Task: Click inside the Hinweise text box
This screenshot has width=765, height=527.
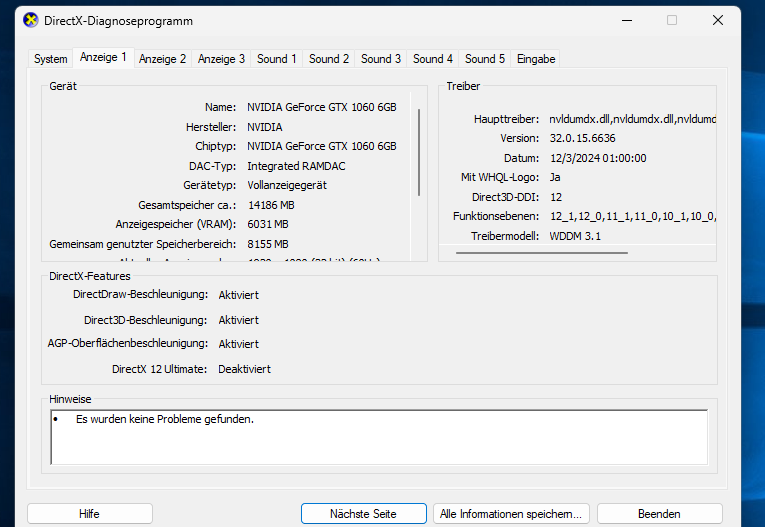Action: click(379, 437)
